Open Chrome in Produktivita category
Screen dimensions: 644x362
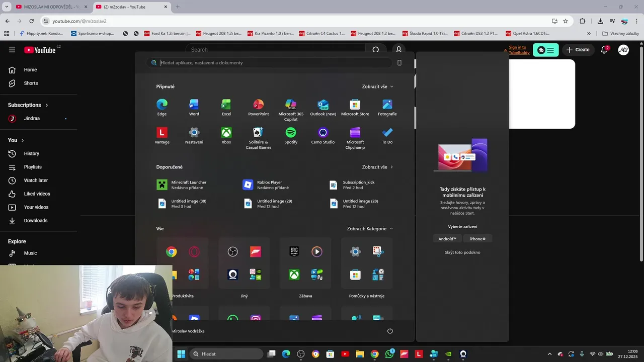[x=172, y=252]
